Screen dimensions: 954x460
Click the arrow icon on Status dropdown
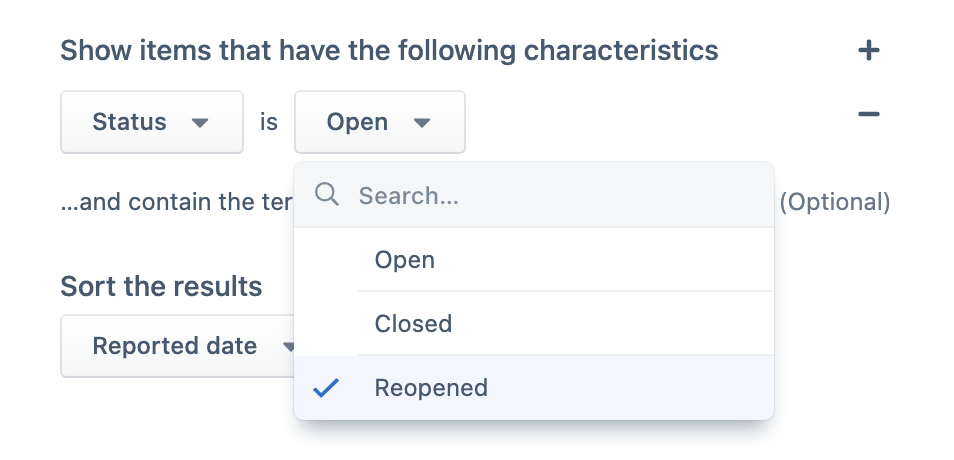coord(200,123)
